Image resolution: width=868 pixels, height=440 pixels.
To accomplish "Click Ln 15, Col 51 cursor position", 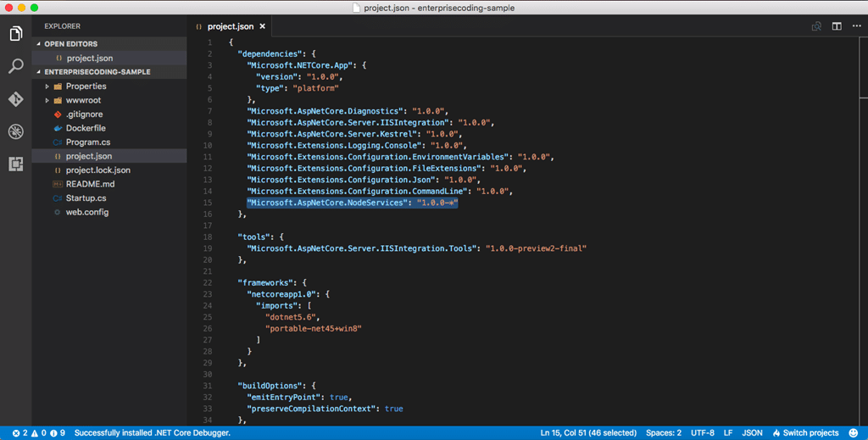I will tap(588, 433).
